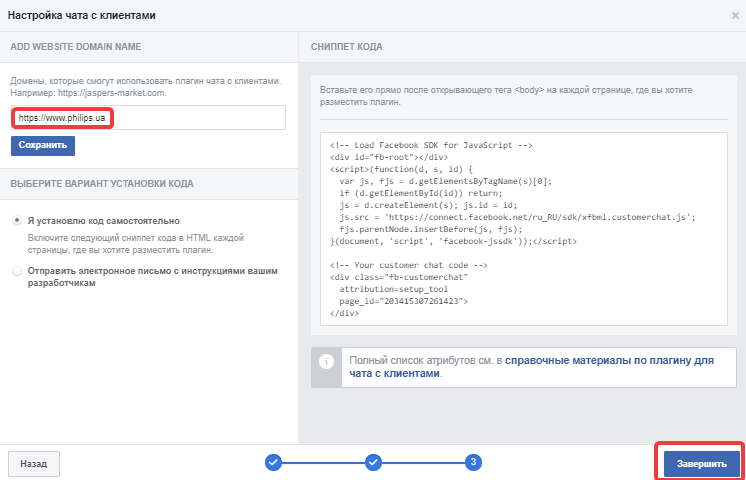The height and width of the screenshot is (480, 746).
Task: Click the fb-customerchat div class line
Action: click(x=399, y=277)
